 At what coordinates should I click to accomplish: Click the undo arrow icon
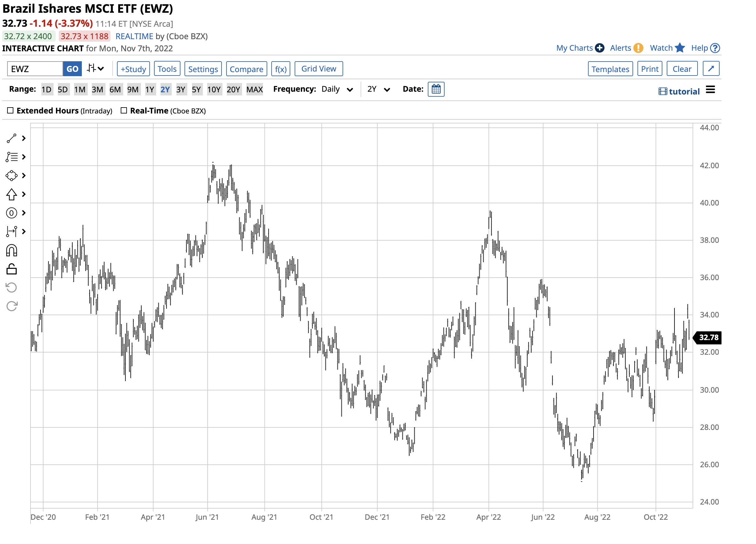(11, 287)
